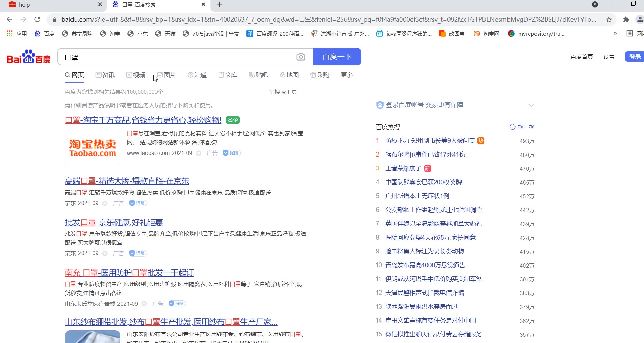Open hot search 青岛发布最高1000万悬赏通告
This screenshot has width=644, height=343.
(425, 265)
